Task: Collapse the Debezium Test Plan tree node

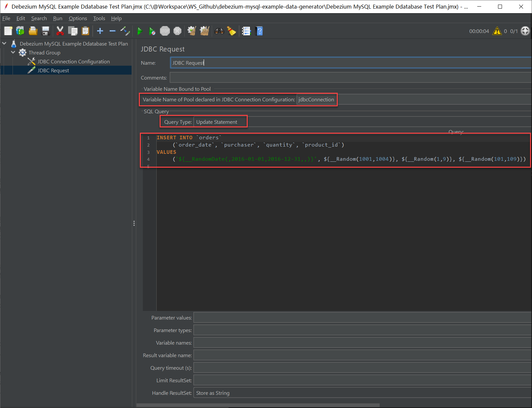Action: (x=4, y=43)
